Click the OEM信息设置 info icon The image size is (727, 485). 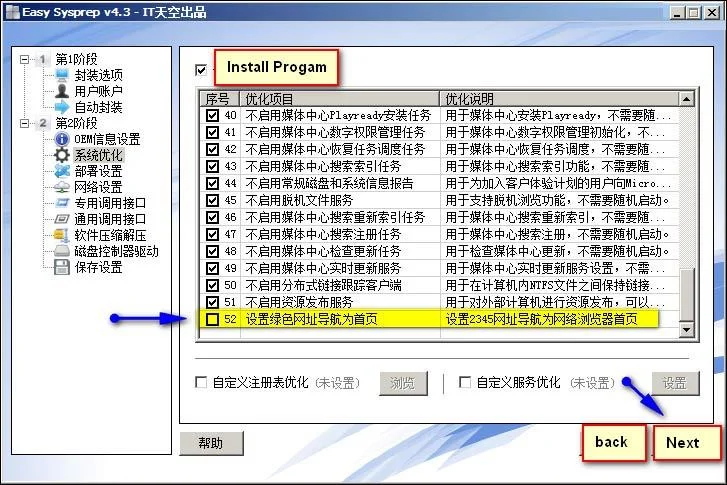click(x=62, y=139)
